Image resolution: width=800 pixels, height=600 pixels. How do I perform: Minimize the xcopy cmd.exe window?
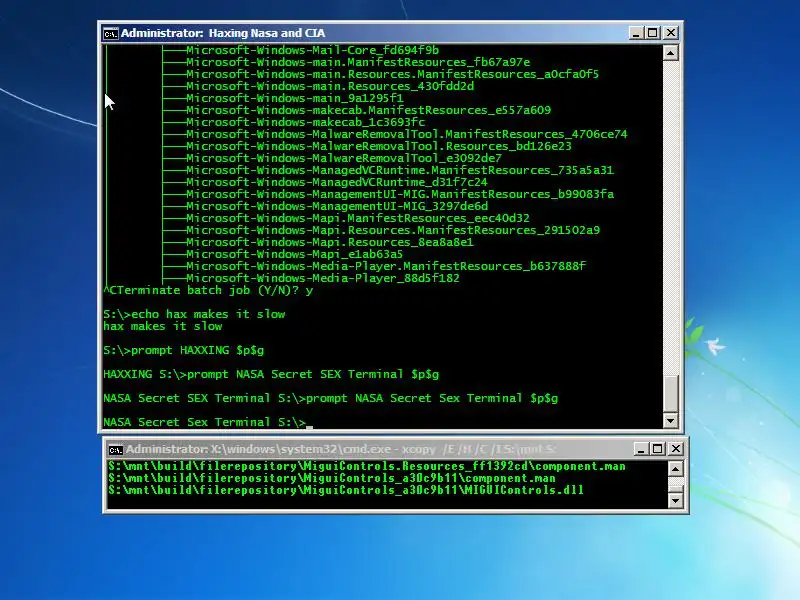tap(641, 449)
